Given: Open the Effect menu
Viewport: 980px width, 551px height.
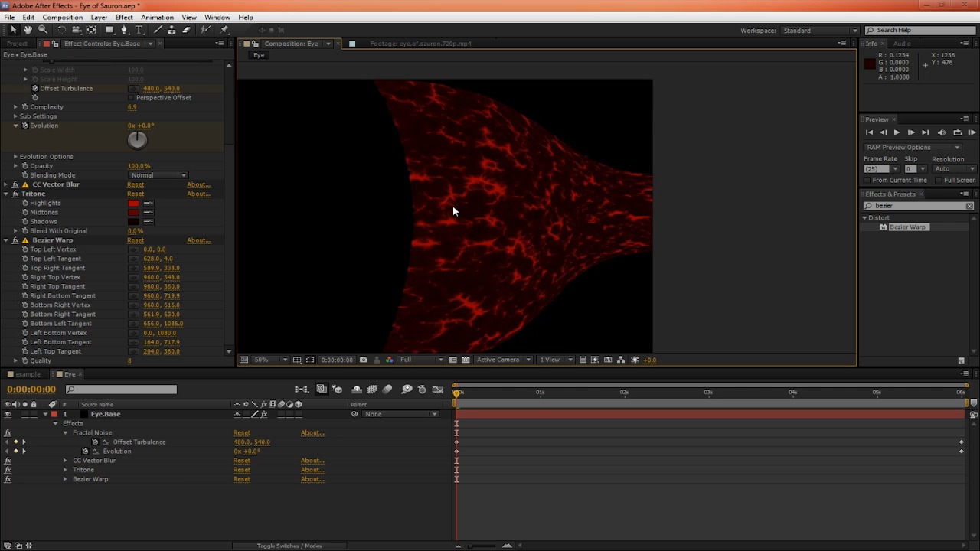Looking at the screenshot, I should point(124,17).
